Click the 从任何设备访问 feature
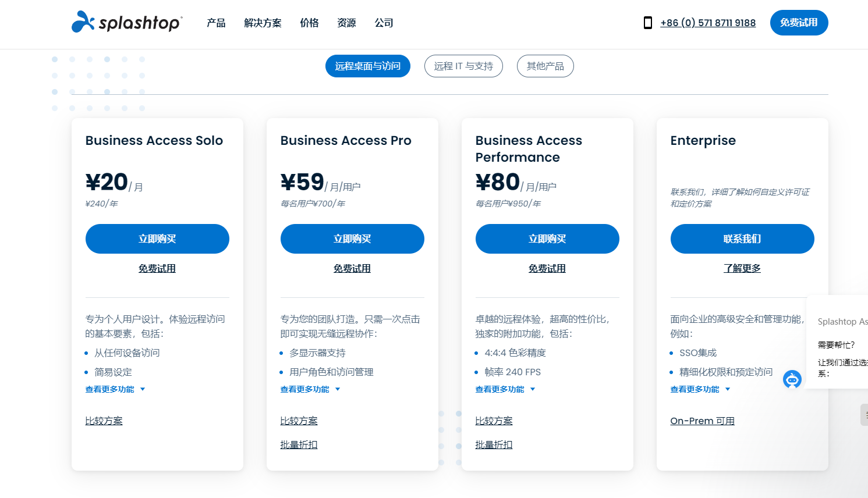The height and width of the screenshot is (498, 868). tap(127, 353)
